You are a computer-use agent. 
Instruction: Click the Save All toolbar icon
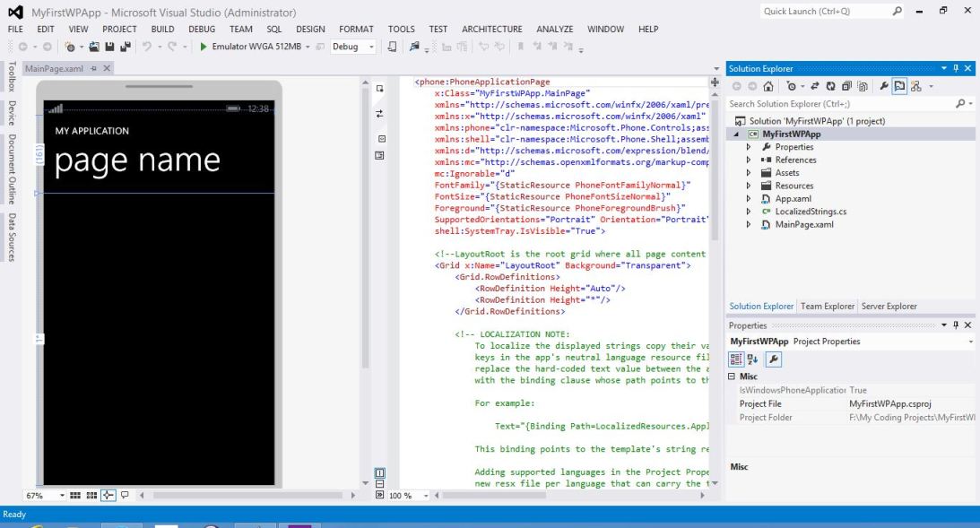(x=125, y=47)
